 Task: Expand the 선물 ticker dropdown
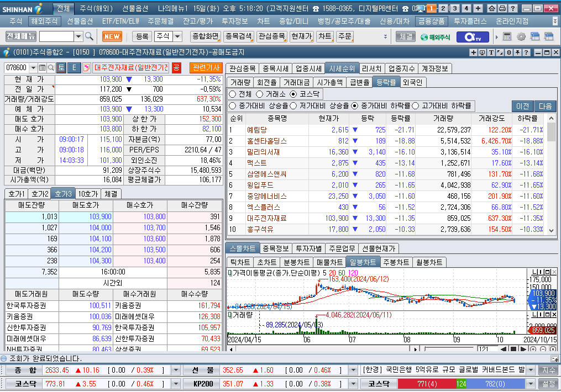tap(353, 370)
